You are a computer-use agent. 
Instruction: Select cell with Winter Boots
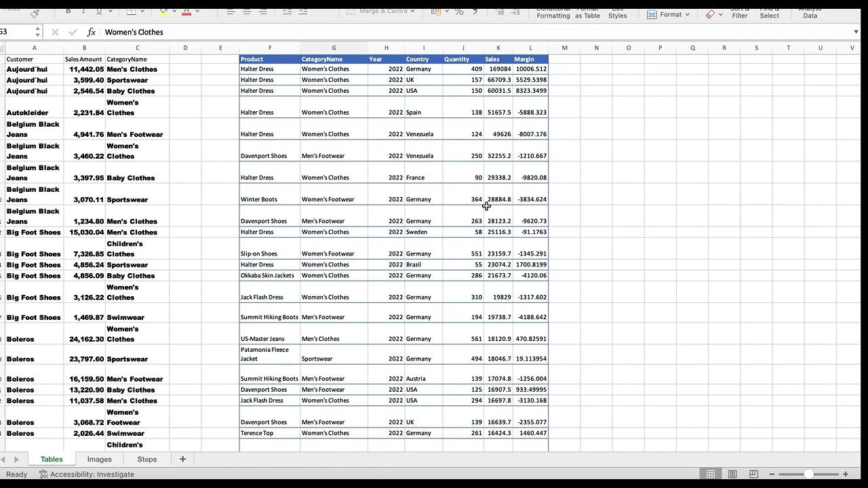click(269, 194)
